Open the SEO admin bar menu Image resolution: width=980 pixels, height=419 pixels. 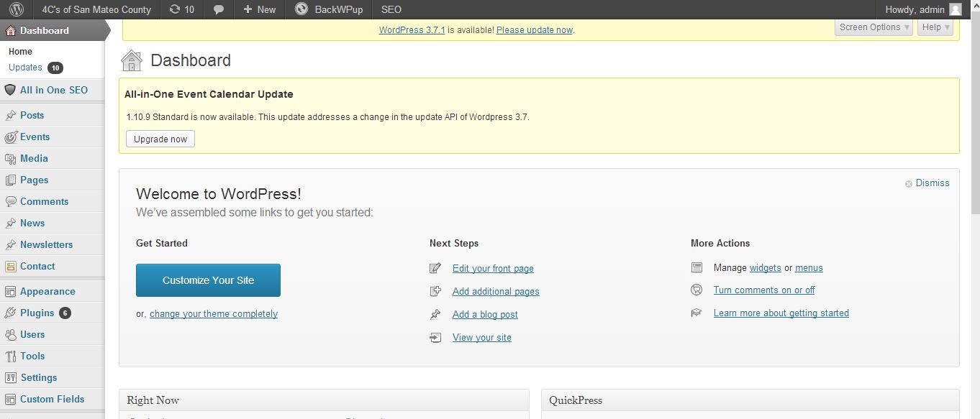point(391,9)
